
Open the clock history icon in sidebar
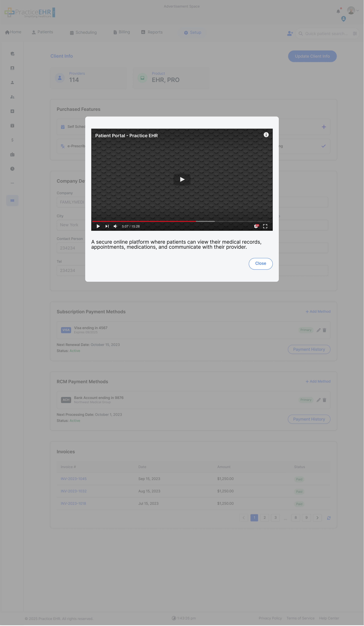pyautogui.click(x=12, y=169)
